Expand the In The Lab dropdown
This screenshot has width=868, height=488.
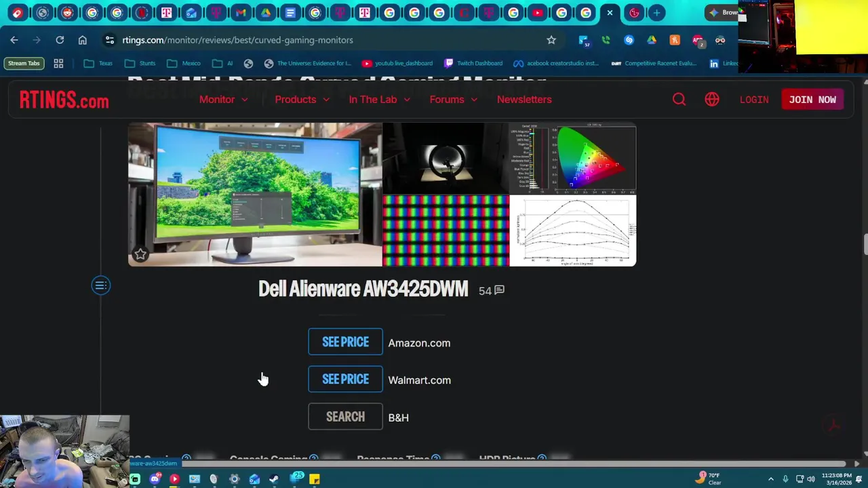379,100
